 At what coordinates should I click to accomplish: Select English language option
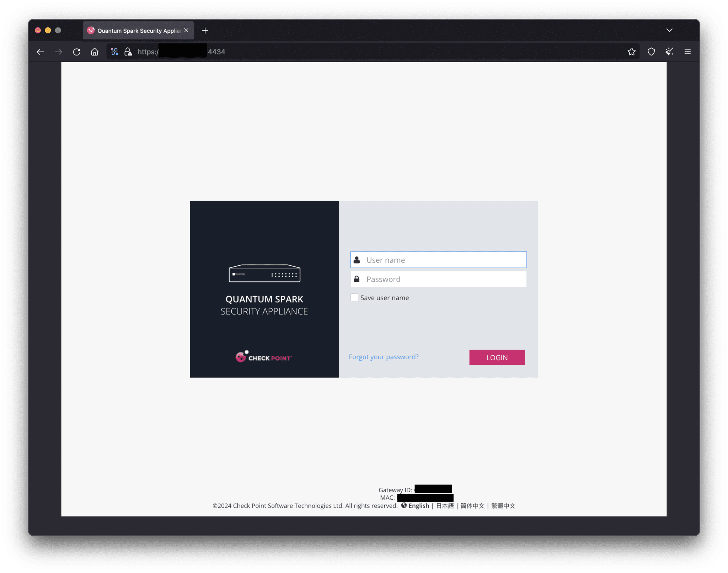point(418,505)
